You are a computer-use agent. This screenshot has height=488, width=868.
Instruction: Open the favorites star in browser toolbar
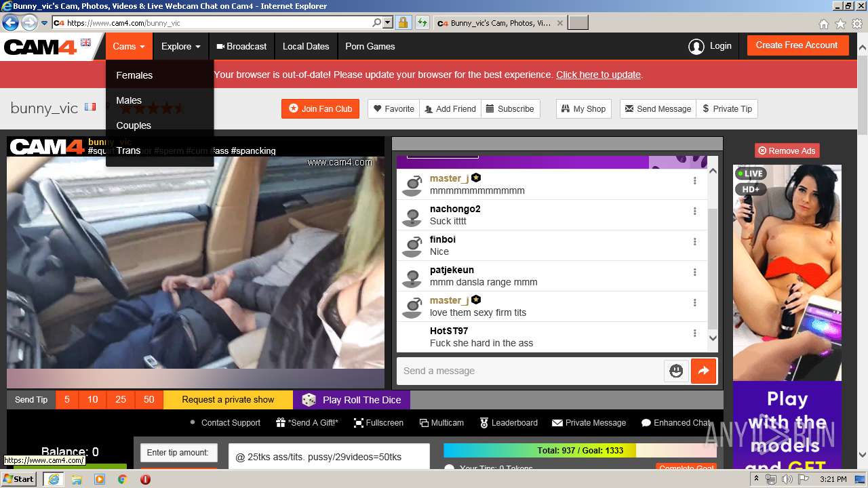pos(840,24)
